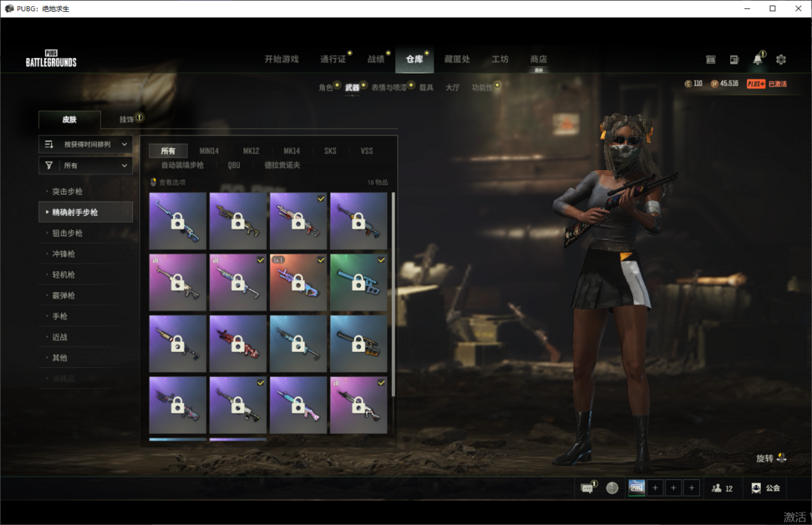Click the PLUS+ 已激活 badge
Image resolution: width=812 pixels, height=525 pixels.
[x=766, y=83]
